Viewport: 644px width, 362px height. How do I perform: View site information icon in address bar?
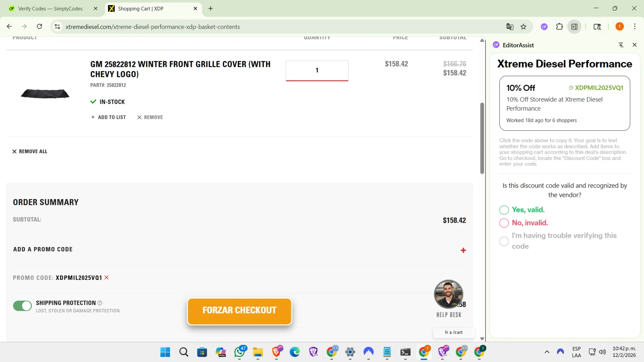(x=57, y=27)
